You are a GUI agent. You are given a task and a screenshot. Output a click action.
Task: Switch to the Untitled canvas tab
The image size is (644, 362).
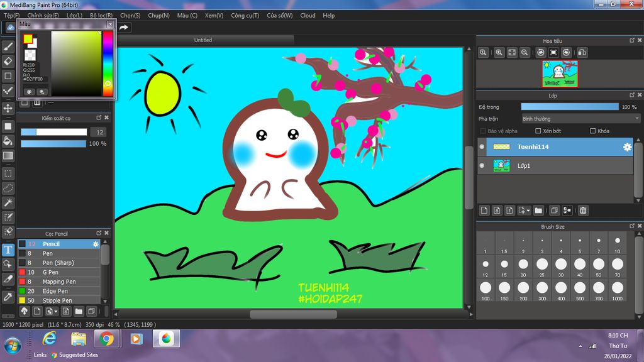pyautogui.click(x=203, y=40)
